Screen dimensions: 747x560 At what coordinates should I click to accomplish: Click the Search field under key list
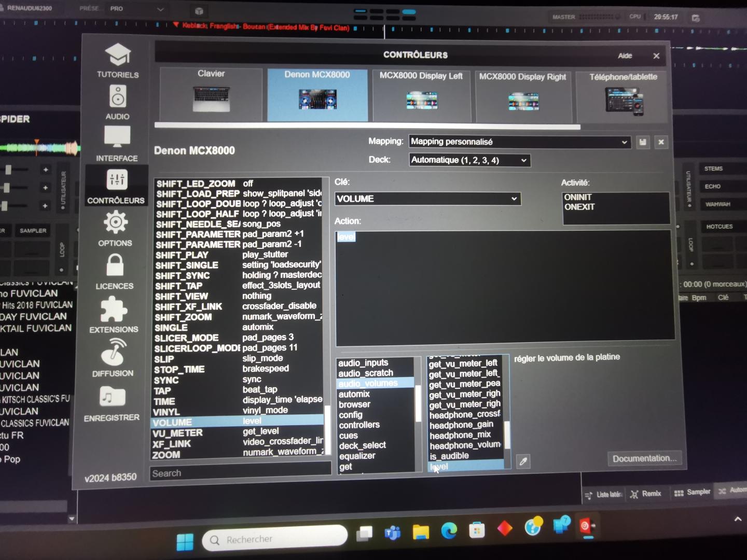[240, 473]
